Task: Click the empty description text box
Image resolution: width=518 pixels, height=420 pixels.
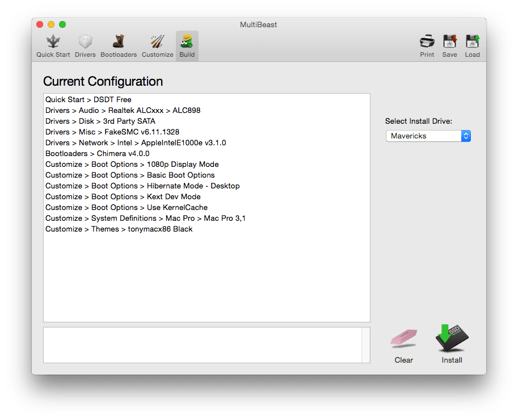Action: click(202, 345)
